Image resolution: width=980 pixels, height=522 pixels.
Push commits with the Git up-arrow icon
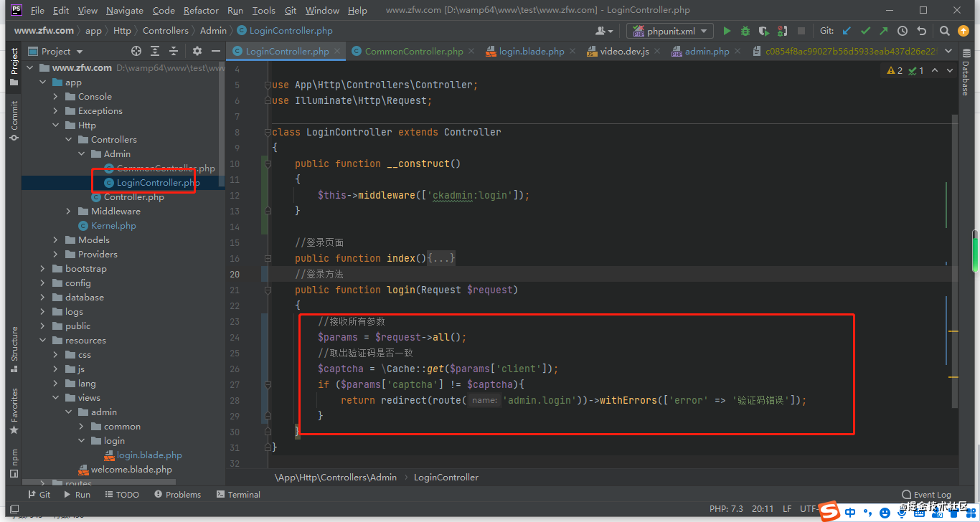tap(884, 31)
